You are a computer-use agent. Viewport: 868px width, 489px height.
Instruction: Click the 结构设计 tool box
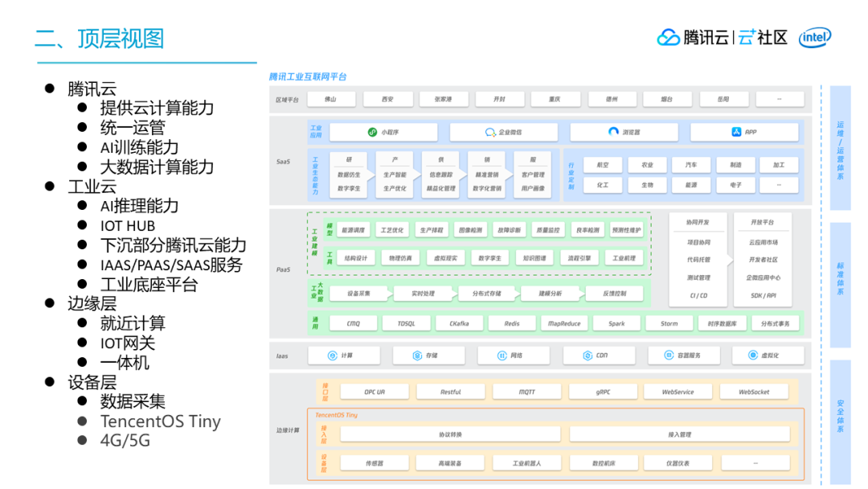click(x=356, y=258)
